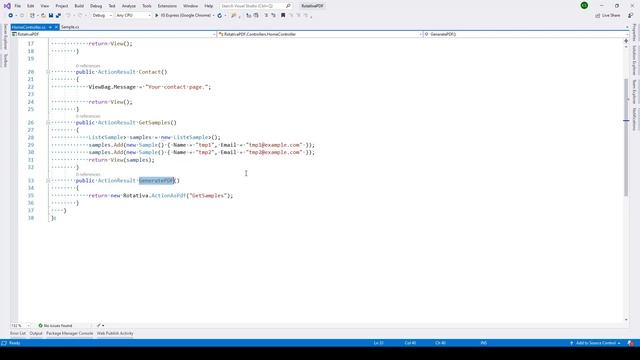Click the Save toolbar icon
The image size is (640, 360).
click(x=51, y=16)
